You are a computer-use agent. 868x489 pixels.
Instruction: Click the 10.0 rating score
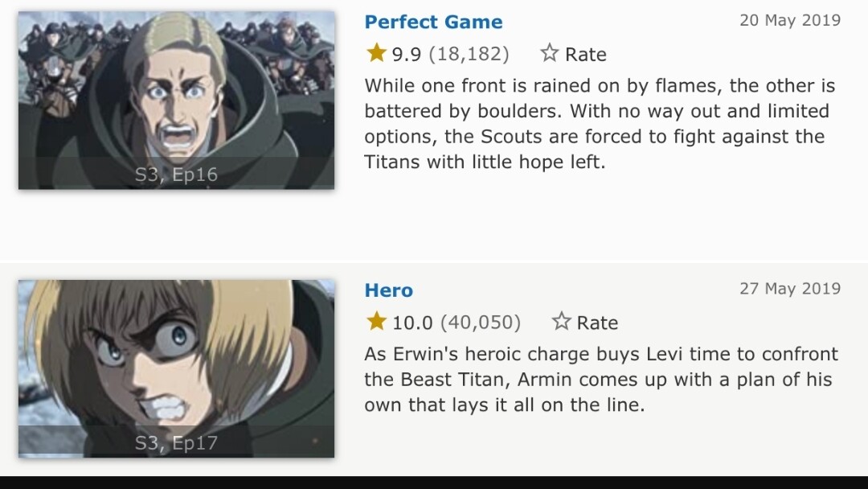[412, 323]
